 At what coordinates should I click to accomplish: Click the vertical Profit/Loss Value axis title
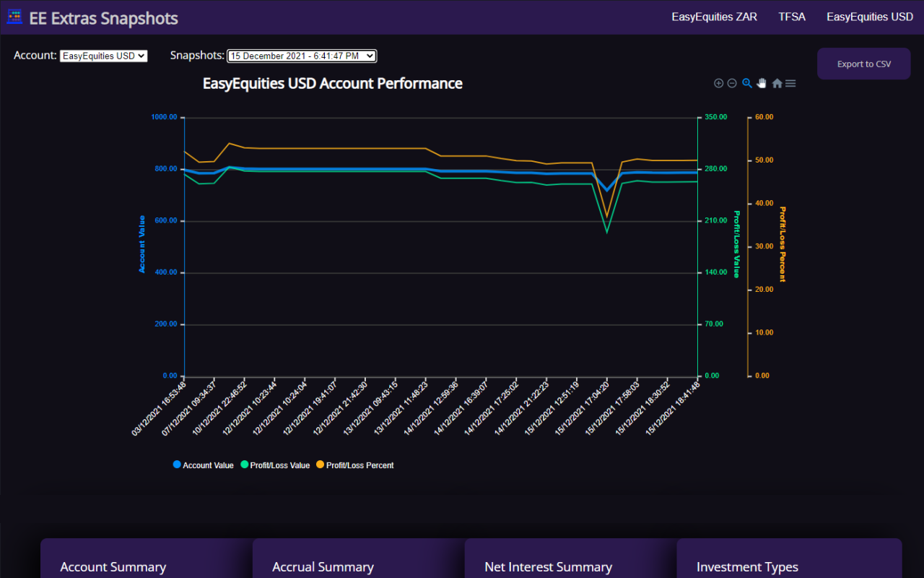[737, 244]
